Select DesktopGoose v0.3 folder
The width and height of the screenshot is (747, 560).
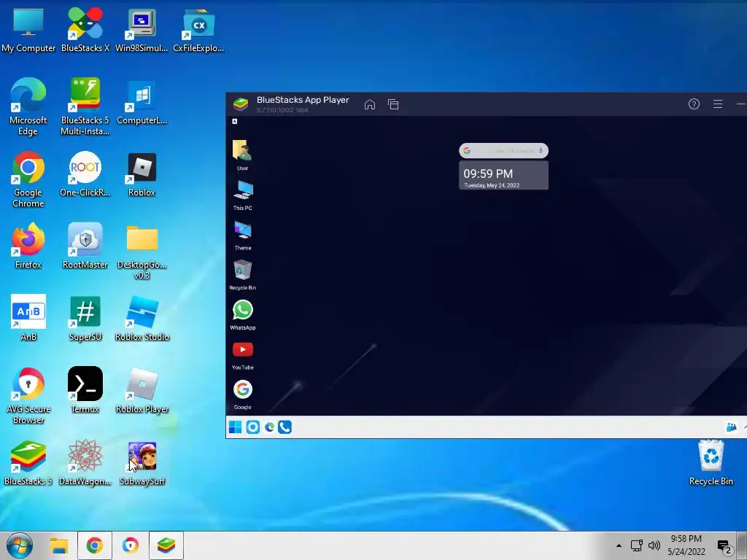(x=142, y=252)
